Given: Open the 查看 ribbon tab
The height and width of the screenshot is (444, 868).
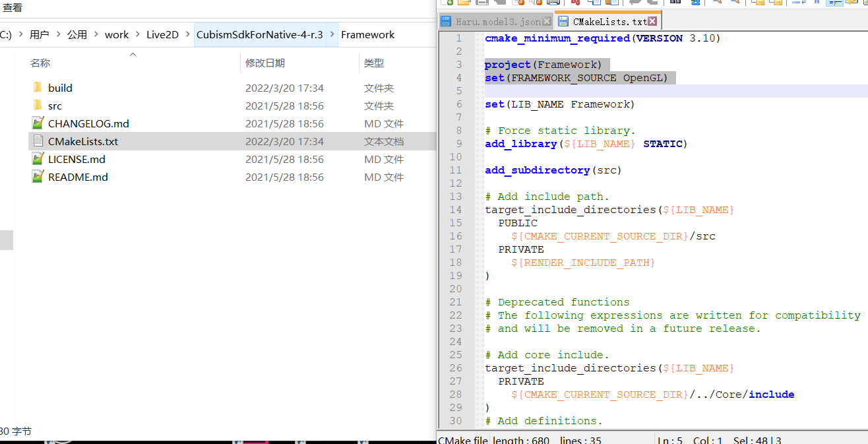Looking at the screenshot, I should pyautogui.click(x=13, y=8).
